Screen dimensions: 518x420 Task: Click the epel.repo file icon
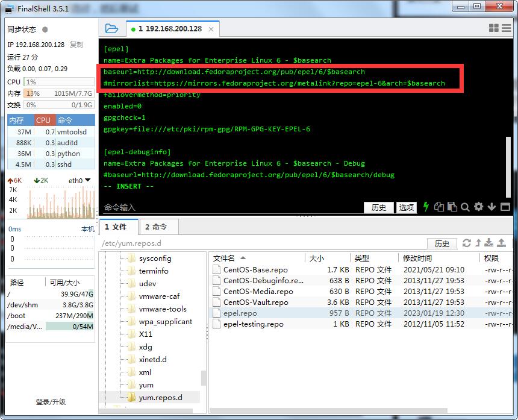[x=216, y=313]
